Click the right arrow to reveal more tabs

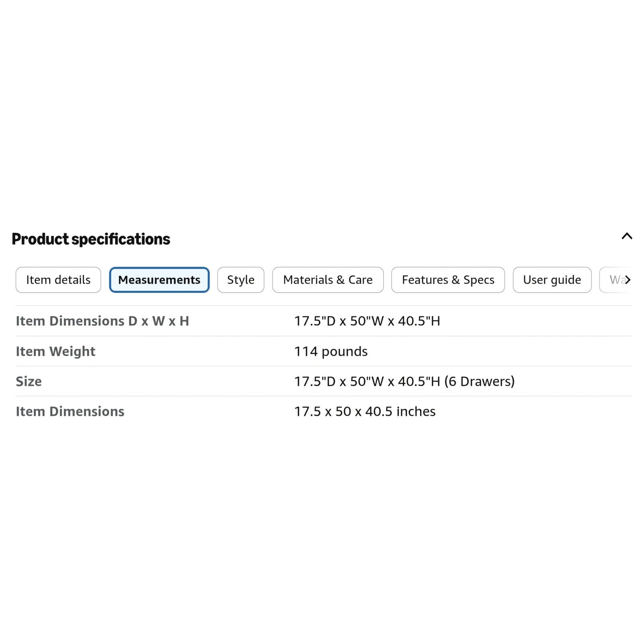point(627,280)
